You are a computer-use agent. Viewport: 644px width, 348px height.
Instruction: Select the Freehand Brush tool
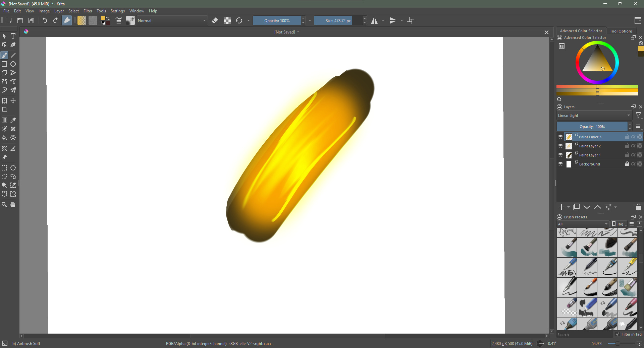[x=4, y=55]
